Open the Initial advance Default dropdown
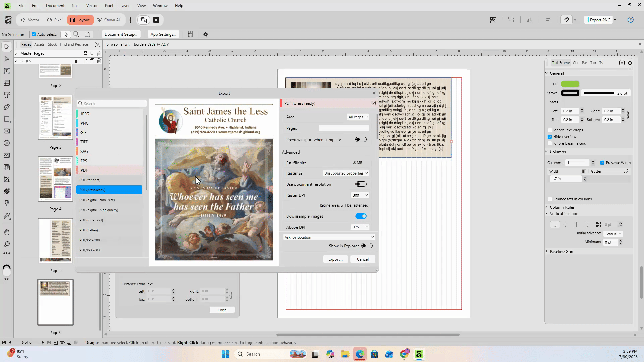 (613, 234)
